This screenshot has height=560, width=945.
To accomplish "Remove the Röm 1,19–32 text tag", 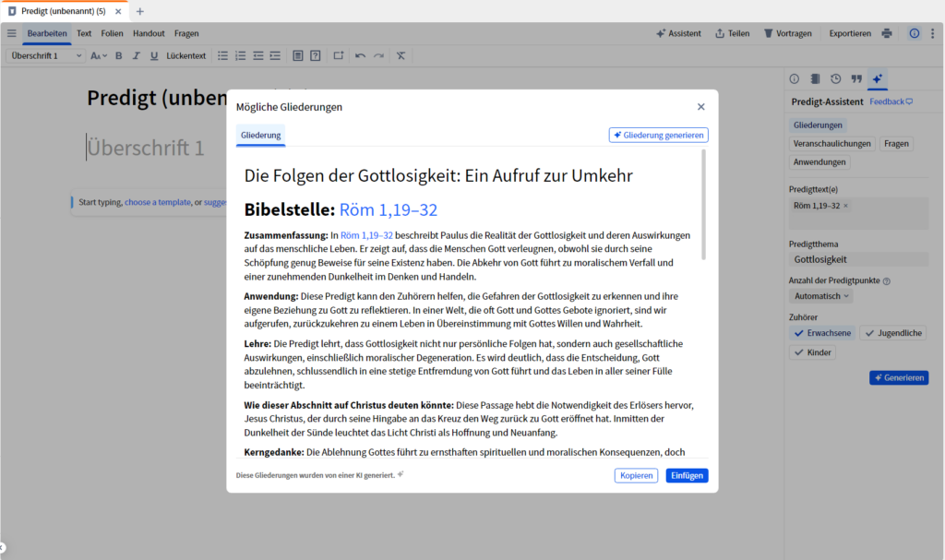I will (845, 206).
